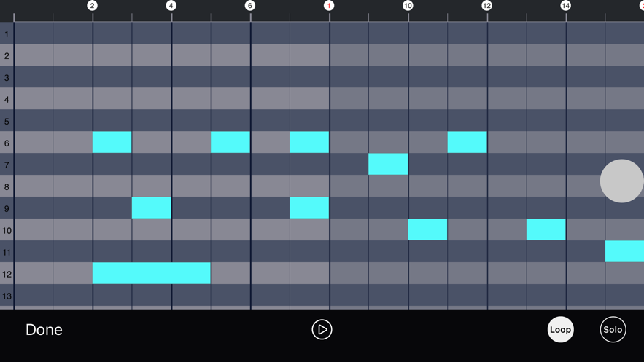The height and width of the screenshot is (362, 644).
Task: Select row label 1 in the left column
Action: click(x=7, y=34)
